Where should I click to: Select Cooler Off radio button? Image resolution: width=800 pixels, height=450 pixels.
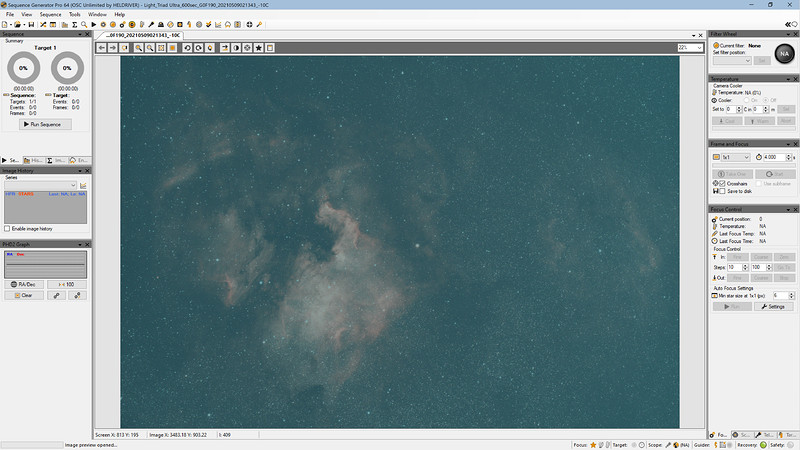coord(765,100)
